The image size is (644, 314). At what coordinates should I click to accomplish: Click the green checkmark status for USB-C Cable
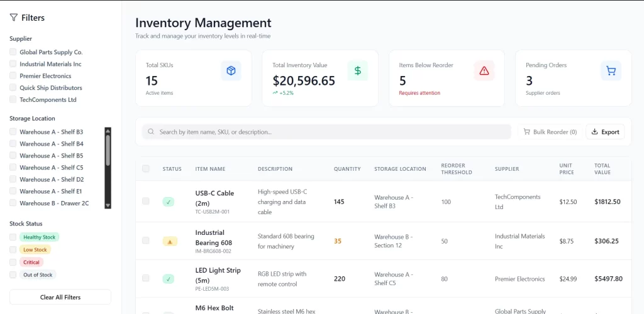(x=168, y=202)
